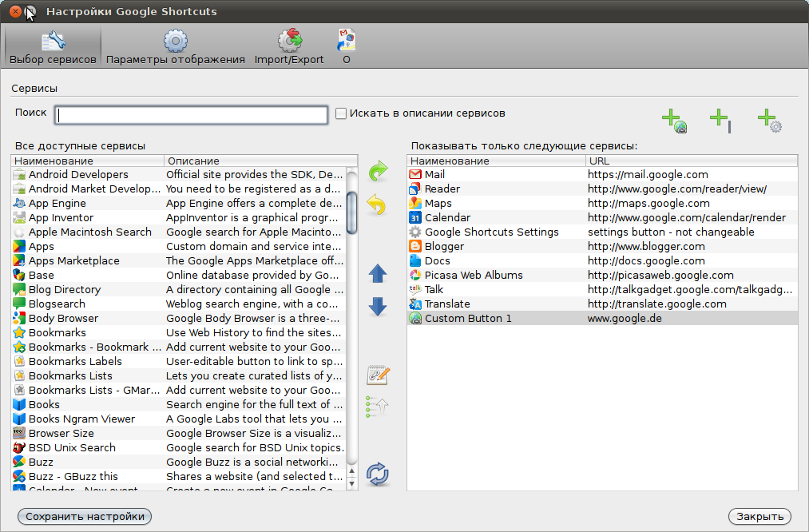Select the BSD Unix Search icon
Screen dimensions: 809x532
(19, 448)
